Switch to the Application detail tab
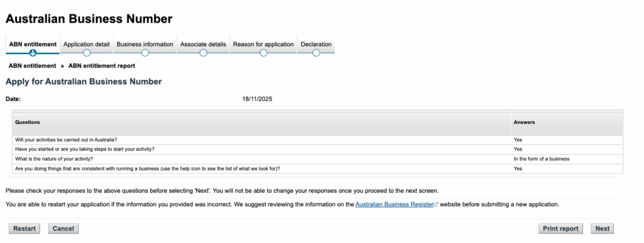Screen dimensions: 644x243 87,45
